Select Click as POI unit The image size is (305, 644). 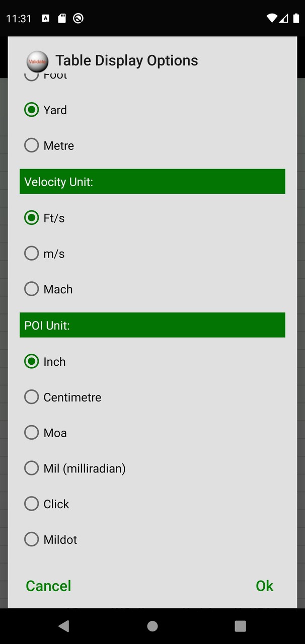(31, 503)
